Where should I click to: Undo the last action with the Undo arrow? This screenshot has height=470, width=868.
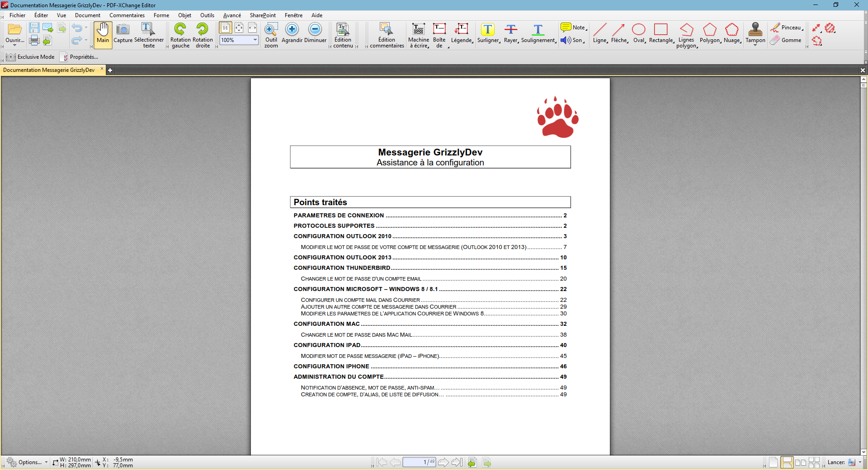(x=77, y=28)
